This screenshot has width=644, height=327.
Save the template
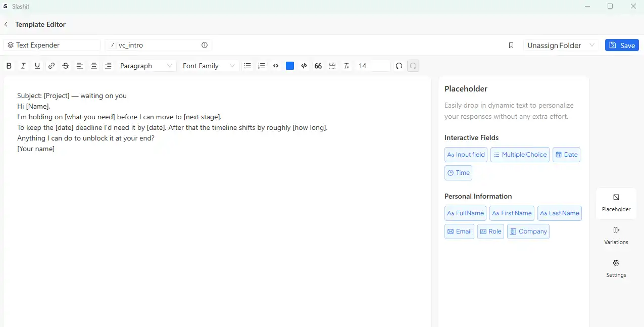pyautogui.click(x=622, y=45)
